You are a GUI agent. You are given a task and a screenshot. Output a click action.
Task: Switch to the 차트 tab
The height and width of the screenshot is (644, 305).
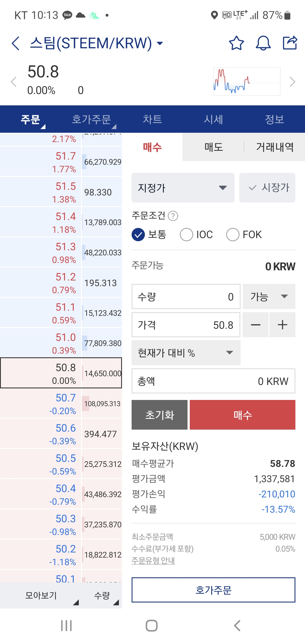(152, 119)
